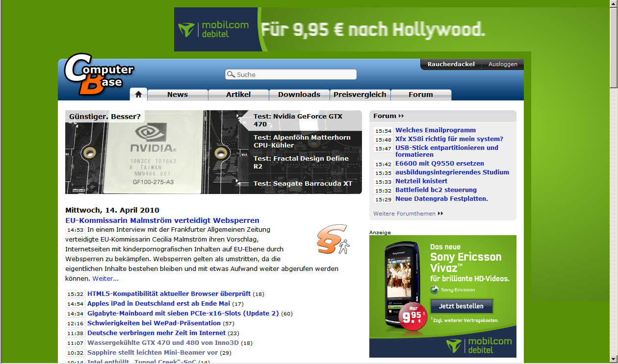Click the double arrow beside Forum heading
The width and height of the screenshot is (618, 364).
tap(401, 116)
